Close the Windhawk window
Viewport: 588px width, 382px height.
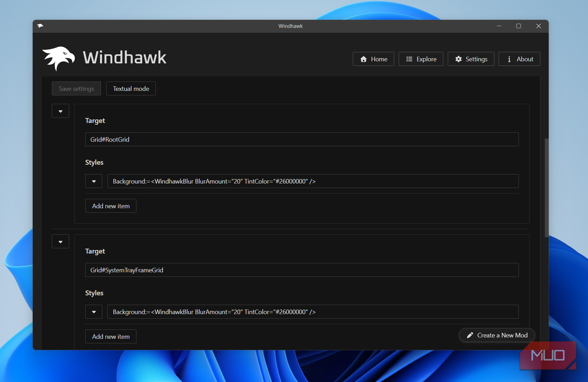[x=539, y=26]
